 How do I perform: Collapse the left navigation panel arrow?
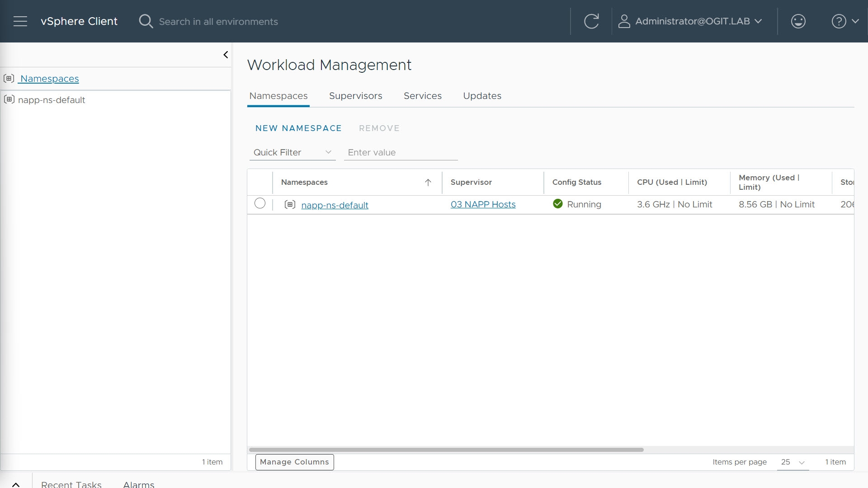tap(226, 55)
